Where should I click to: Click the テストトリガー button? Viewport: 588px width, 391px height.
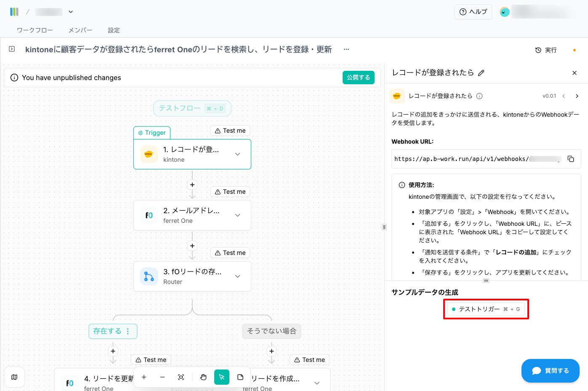pyautogui.click(x=486, y=309)
